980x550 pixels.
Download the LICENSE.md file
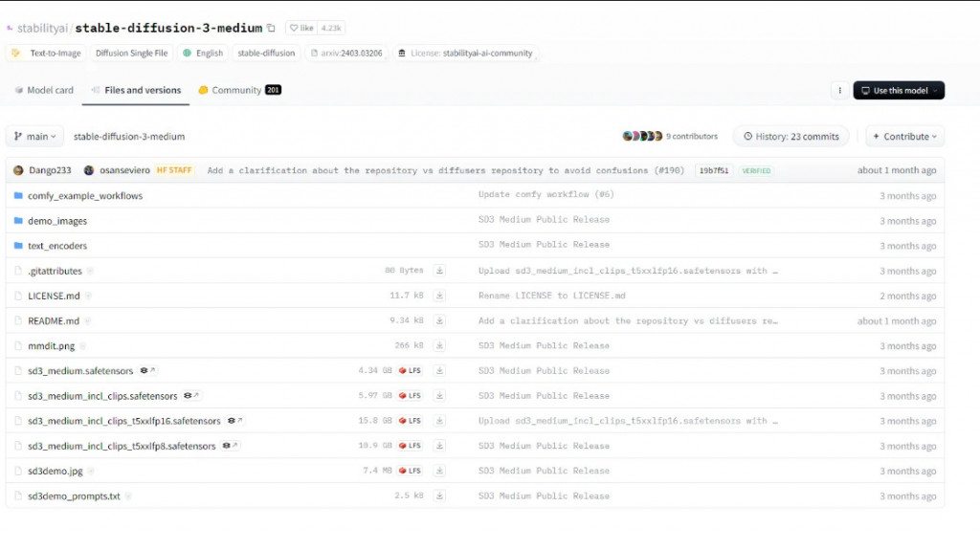point(439,296)
